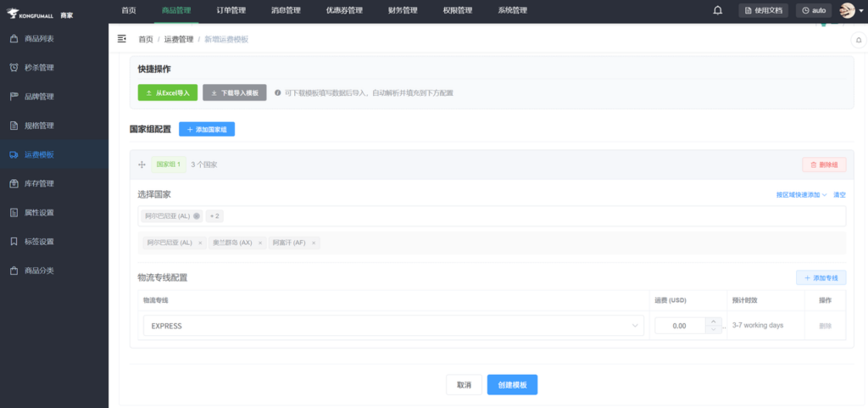Remove 阿尔巴尼亚 (AL) tag via its x icon
Viewport: 868px width, 408px height.
point(197,216)
